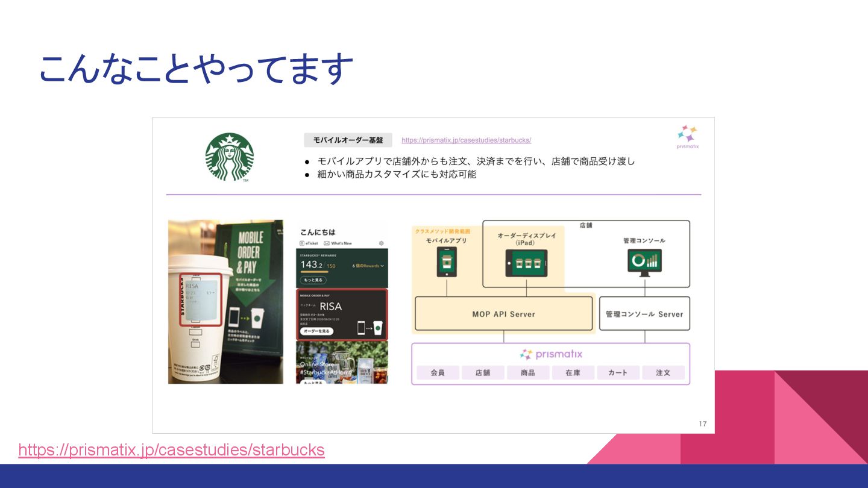Click the slide title こんなことやってます
Viewport: 868px width, 488px height.
click(x=196, y=68)
